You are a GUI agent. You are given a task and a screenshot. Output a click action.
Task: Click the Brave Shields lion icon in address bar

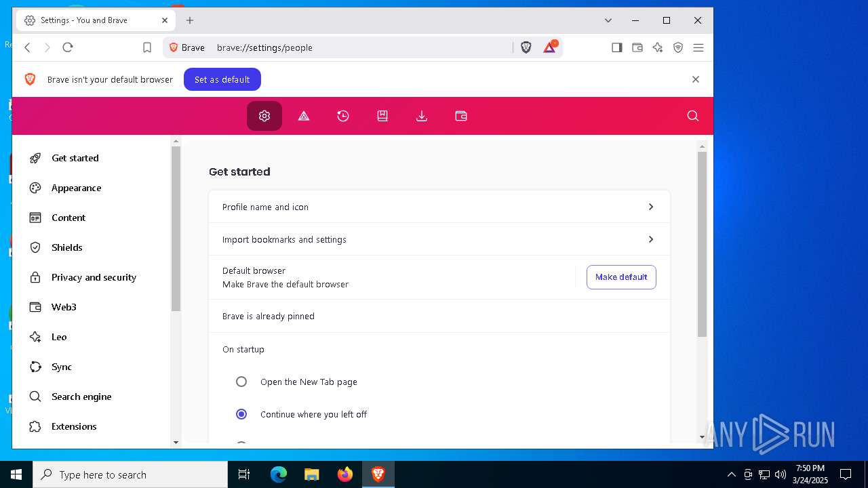tap(526, 47)
